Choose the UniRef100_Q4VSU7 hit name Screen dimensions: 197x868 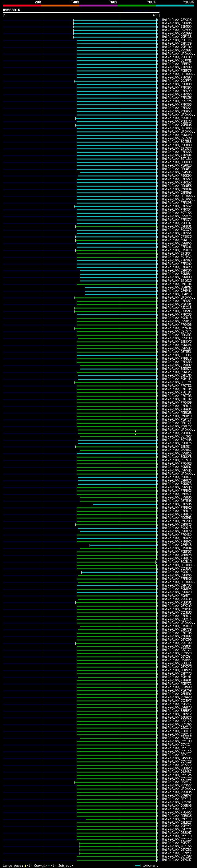[x=177, y=860]
